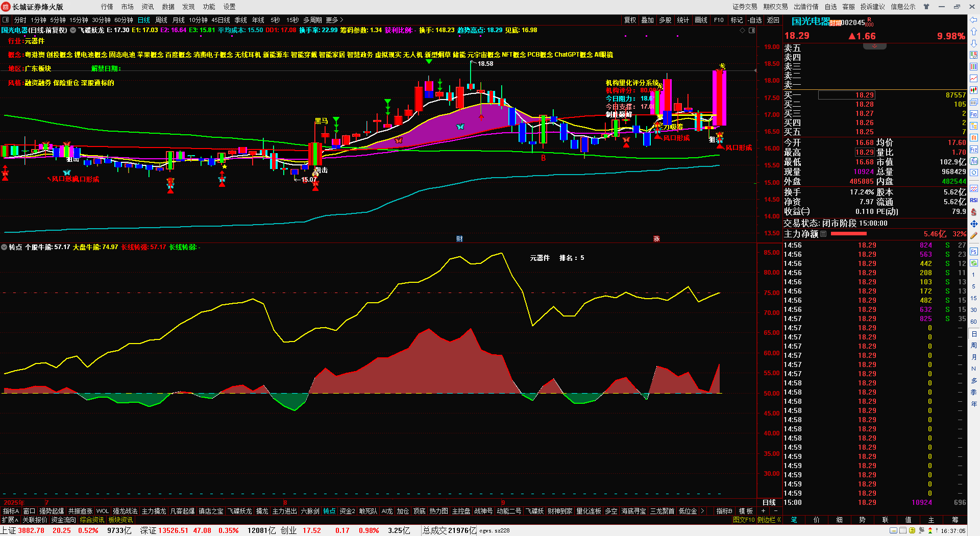Open 期权交易 in title bar
The image size is (980, 536).
[775, 7]
